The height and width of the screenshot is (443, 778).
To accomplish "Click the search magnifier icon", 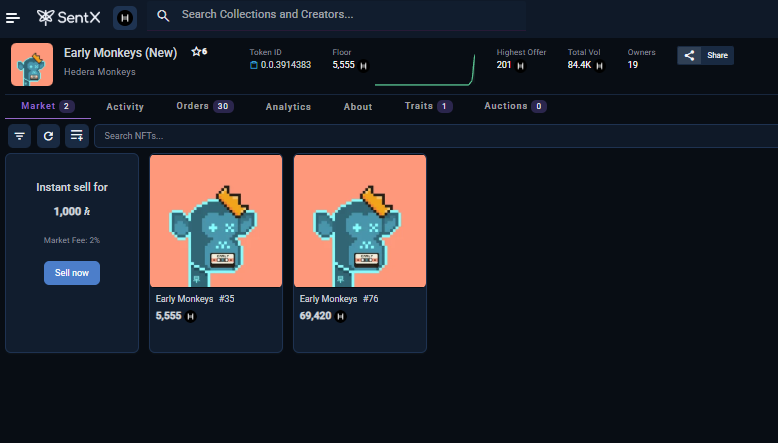I will (x=163, y=16).
